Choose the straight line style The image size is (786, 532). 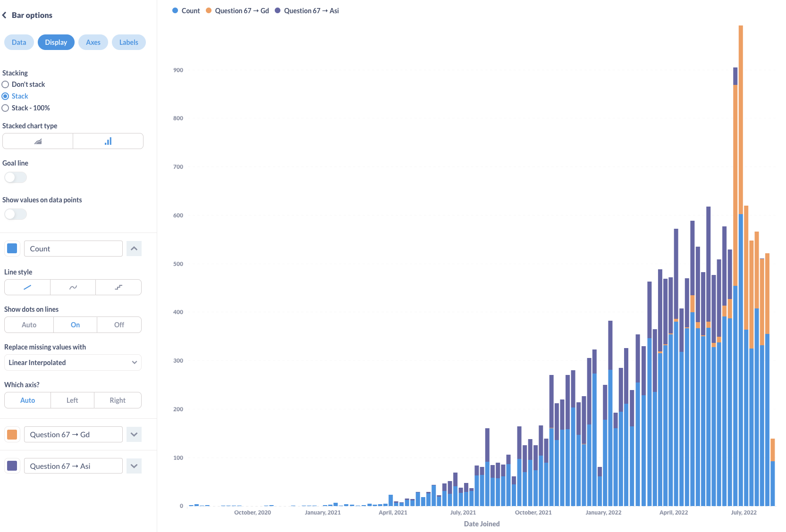[x=27, y=287]
